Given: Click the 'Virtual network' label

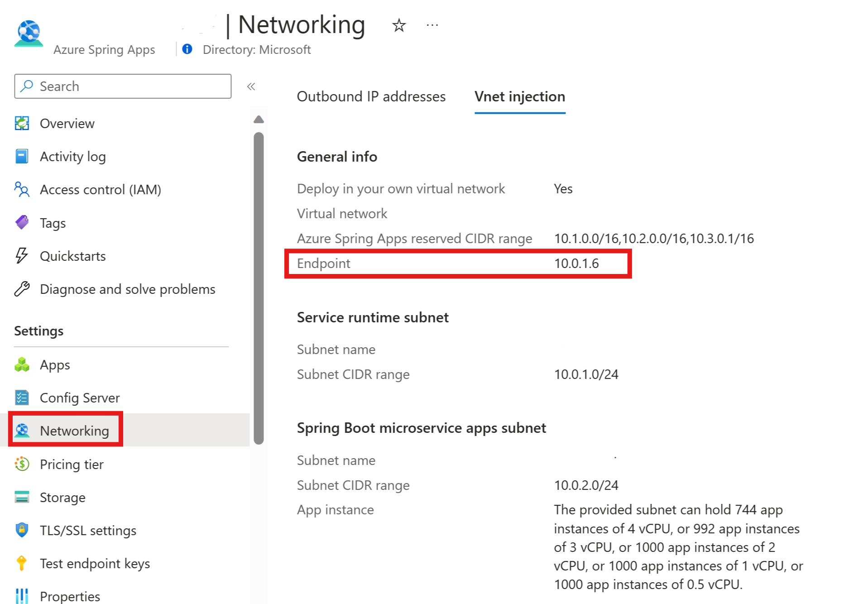Looking at the screenshot, I should (342, 213).
